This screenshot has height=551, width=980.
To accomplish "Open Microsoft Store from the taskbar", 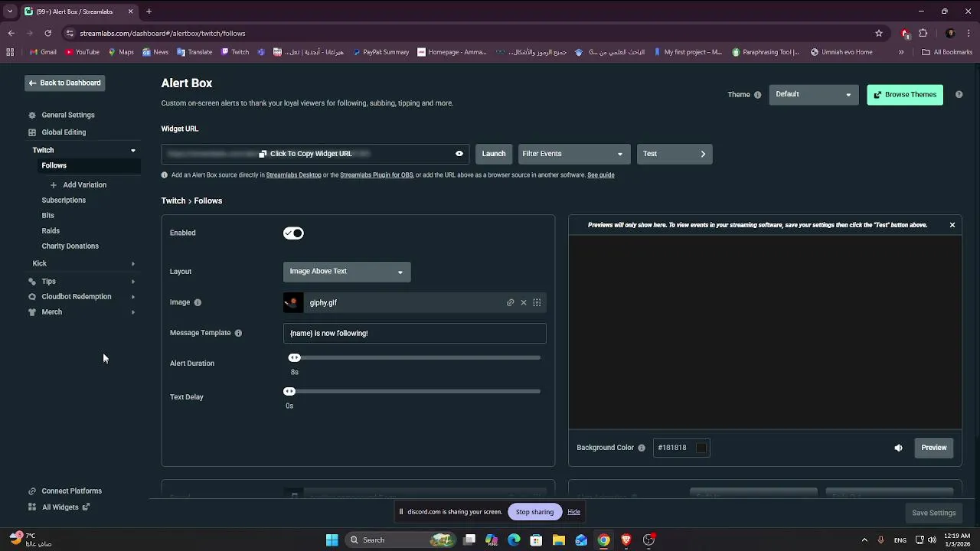I will [536, 540].
